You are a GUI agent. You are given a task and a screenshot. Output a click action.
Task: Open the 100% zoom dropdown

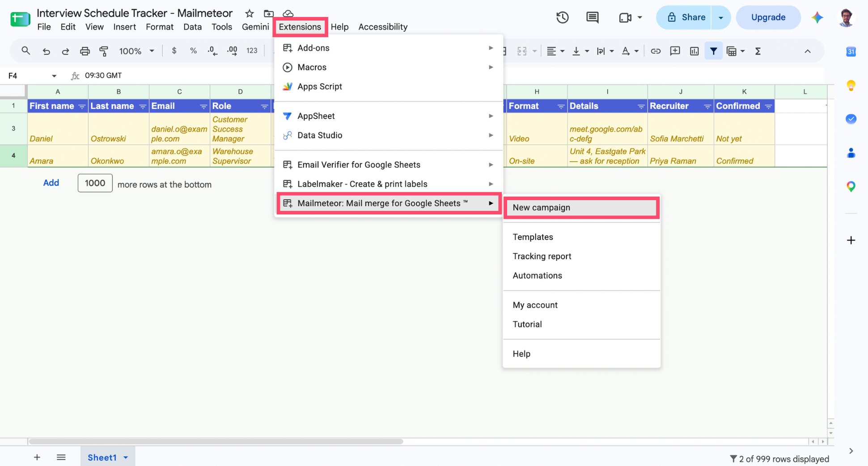pos(136,51)
